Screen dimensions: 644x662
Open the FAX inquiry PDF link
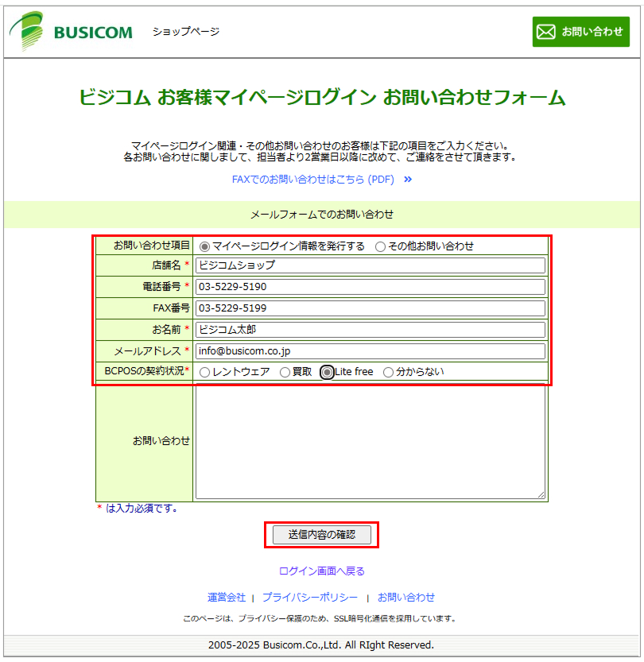click(312, 180)
